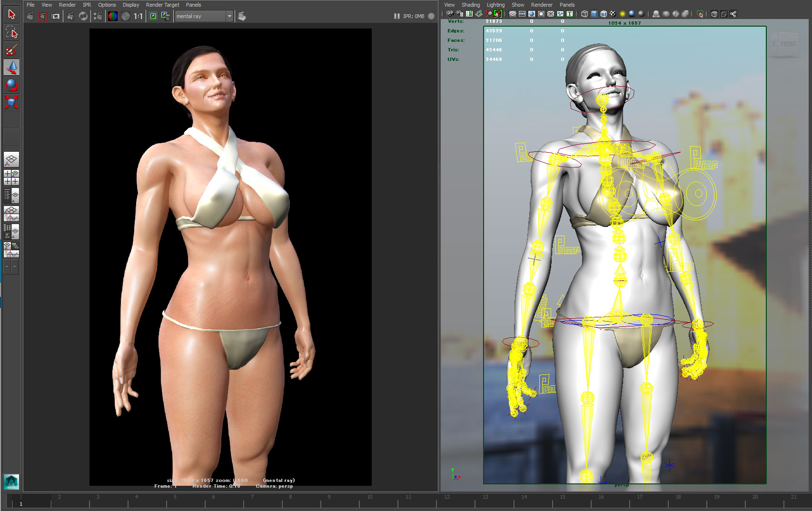This screenshot has height=511, width=812.
Task: Switch to four-view pane layout
Action: pos(11,177)
